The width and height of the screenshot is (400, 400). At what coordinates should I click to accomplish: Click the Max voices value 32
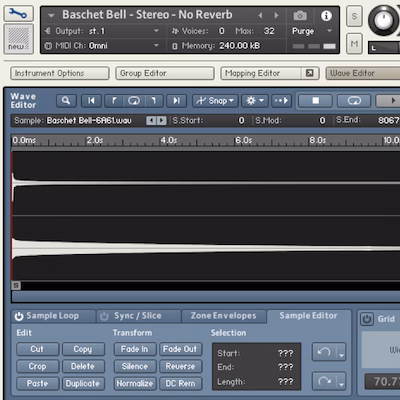pos(269,31)
